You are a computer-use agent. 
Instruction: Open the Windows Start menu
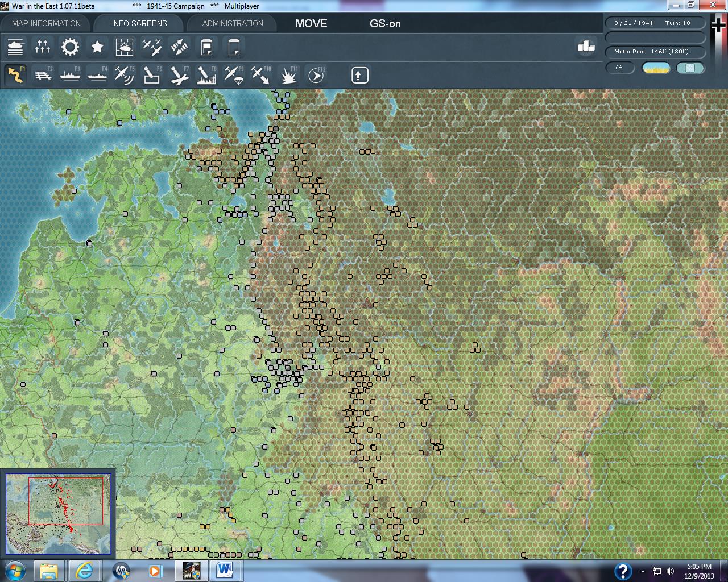15,571
